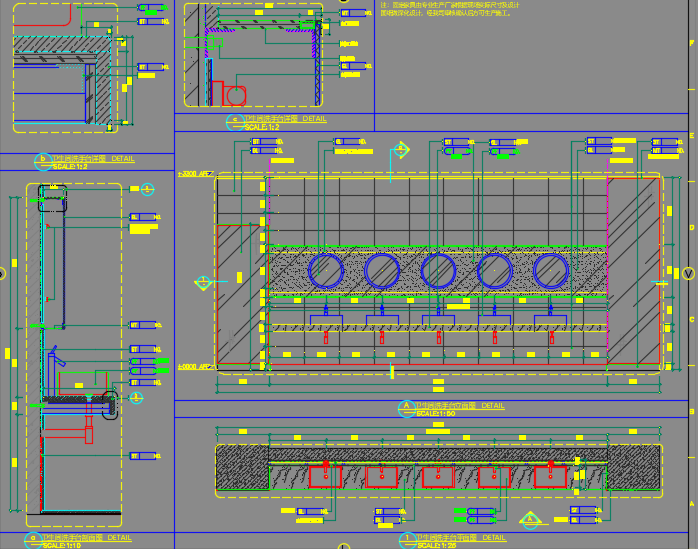This screenshot has width=698, height=549.
Task: Click the section diamond marker above the elevation
Action: (x=401, y=149)
